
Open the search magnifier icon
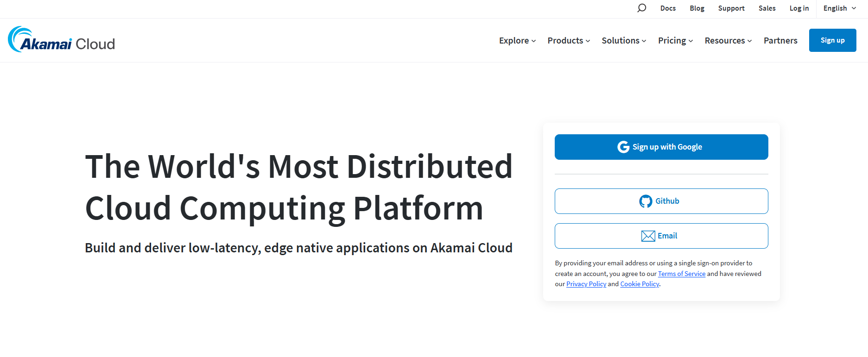tap(641, 8)
